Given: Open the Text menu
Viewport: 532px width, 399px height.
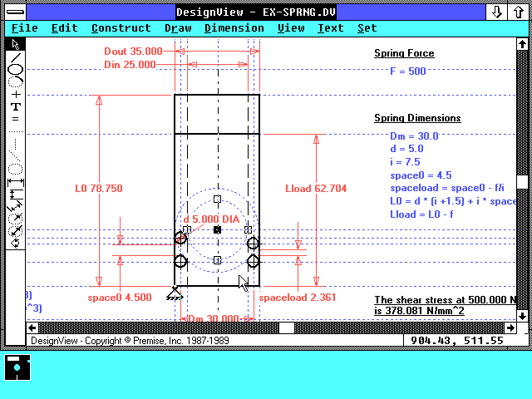Looking at the screenshot, I should pyautogui.click(x=331, y=28).
